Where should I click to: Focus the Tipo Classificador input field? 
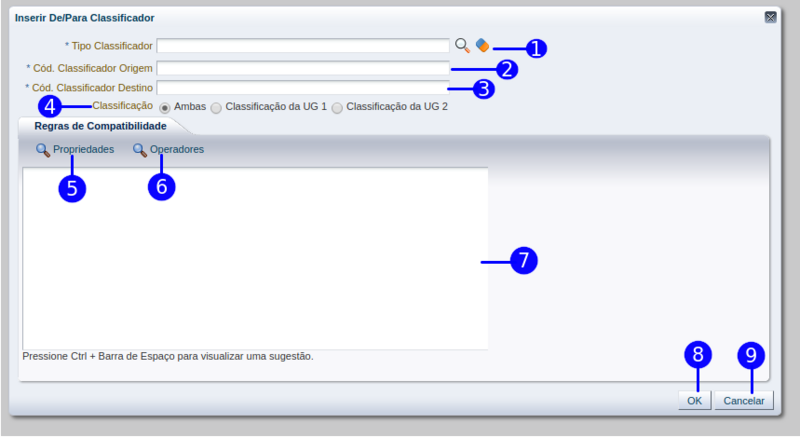click(x=303, y=45)
